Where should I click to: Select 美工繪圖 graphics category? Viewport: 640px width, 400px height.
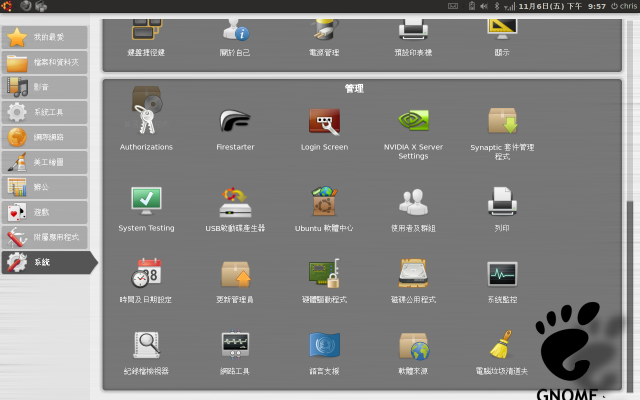44,162
